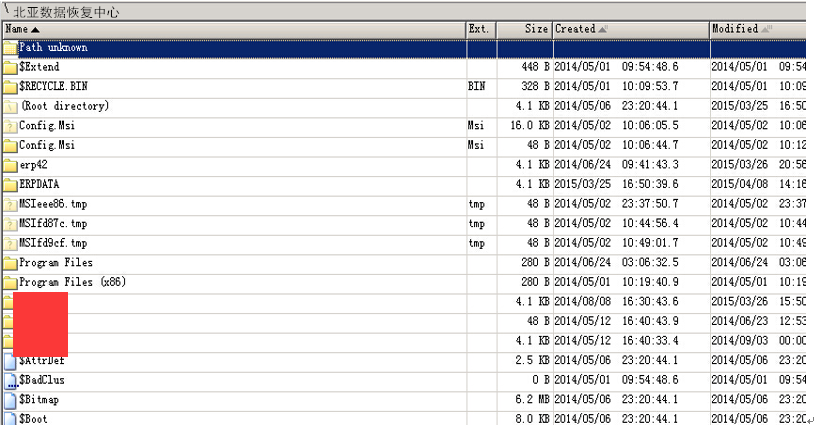Select the erp42 folder name
The width and height of the screenshot is (821, 425).
[34, 165]
